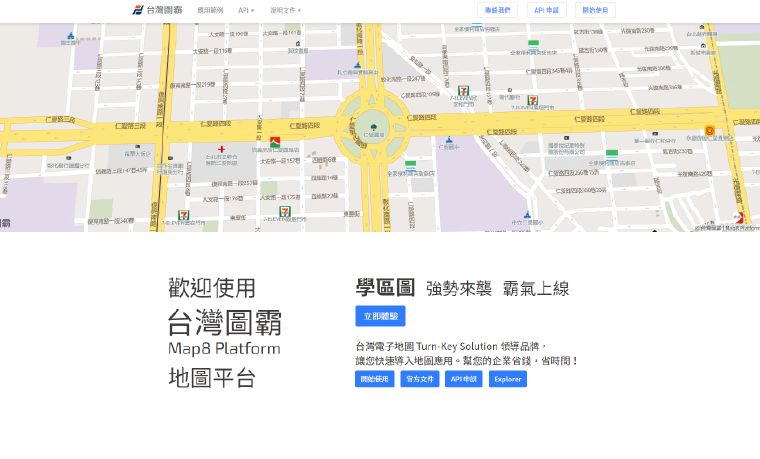Expand the 說明文件 dropdown menu
Screen dimensions: 760x459
pyautogui.click(x=285, y=10)
